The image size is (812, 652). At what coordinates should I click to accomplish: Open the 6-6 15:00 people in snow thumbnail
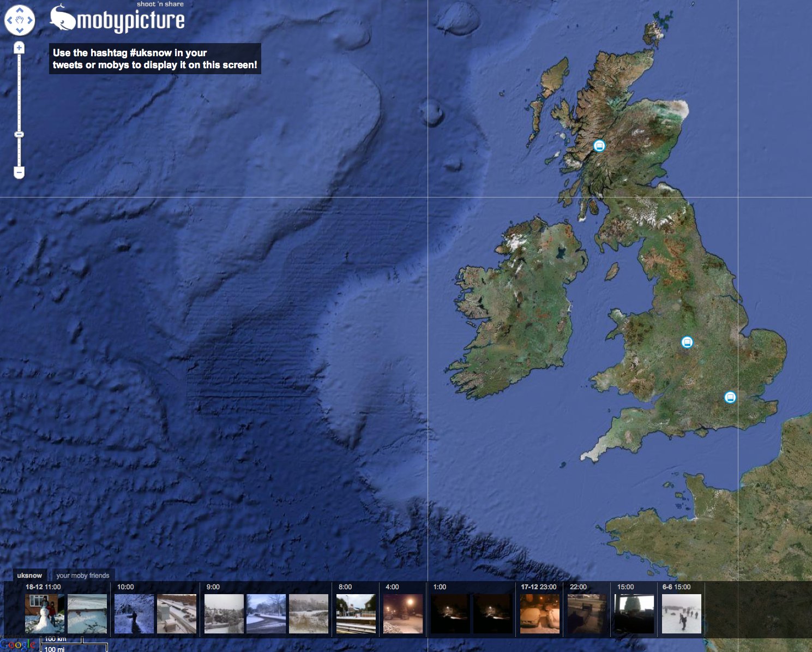682,614
